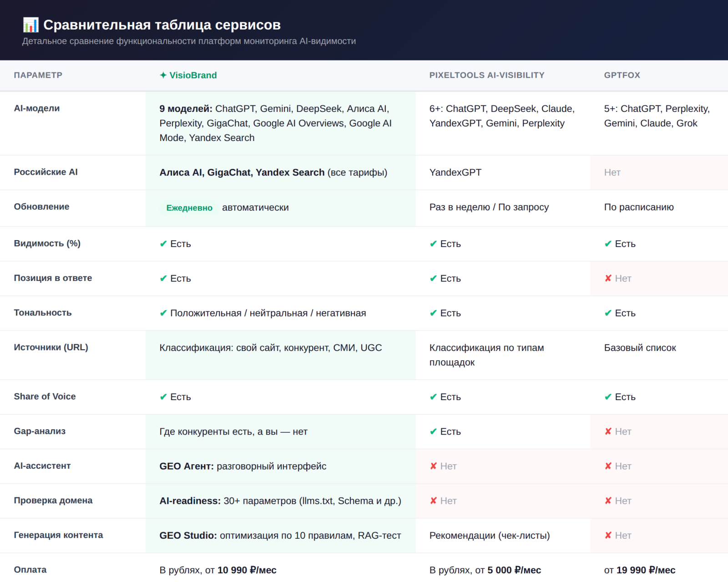Click the AI-readiness: 30+ параметров cell
This screenshot has width=728, height=582.
(280, 501)
